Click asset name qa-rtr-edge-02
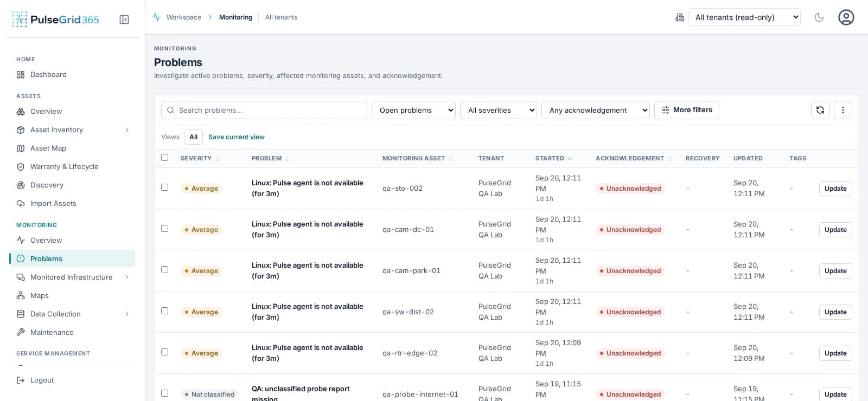868x401 pixels. [x=410, y=353]
